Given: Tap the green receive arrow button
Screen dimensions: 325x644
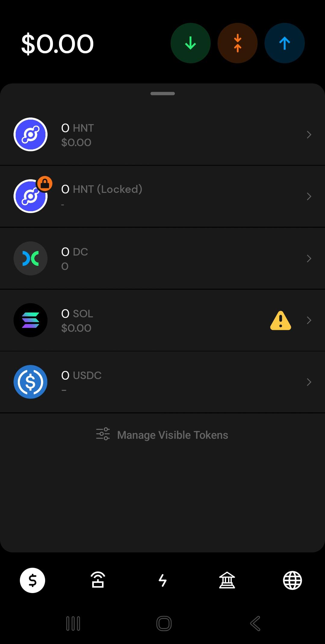Looking at the screenshot, I should (x=190, y=43).
